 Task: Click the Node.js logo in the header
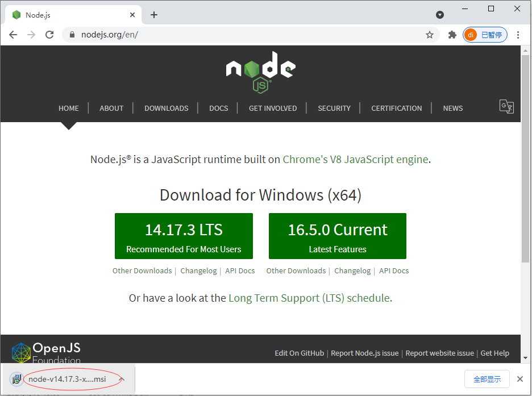click(x=260, y=72)
